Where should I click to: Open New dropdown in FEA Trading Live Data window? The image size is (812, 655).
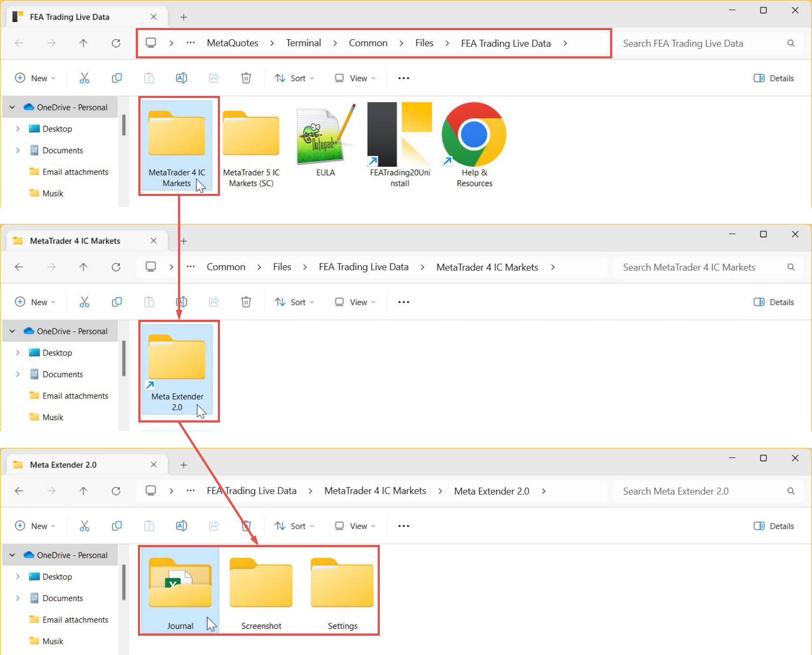(x=35, y=78)
